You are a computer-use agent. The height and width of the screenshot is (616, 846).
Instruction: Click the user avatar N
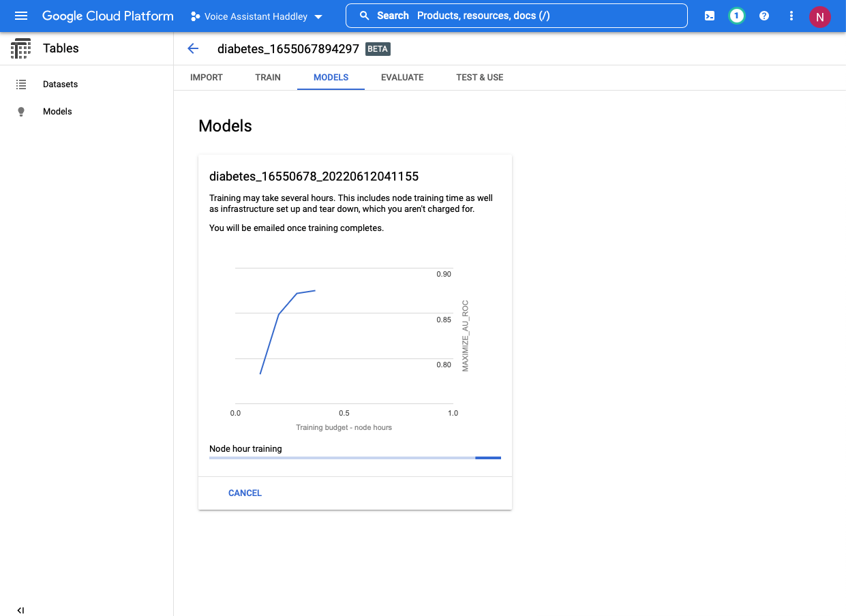(819, 16)
